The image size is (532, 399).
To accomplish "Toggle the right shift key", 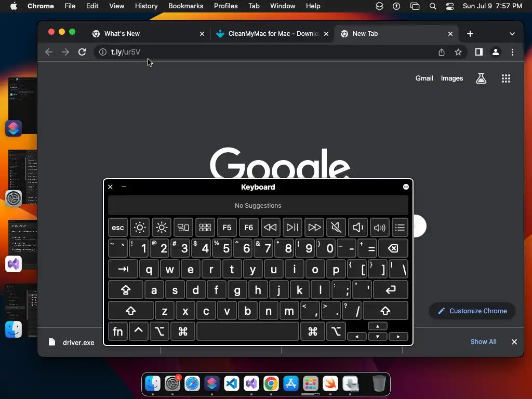I will pyautogui.click(x=385, y=311).
